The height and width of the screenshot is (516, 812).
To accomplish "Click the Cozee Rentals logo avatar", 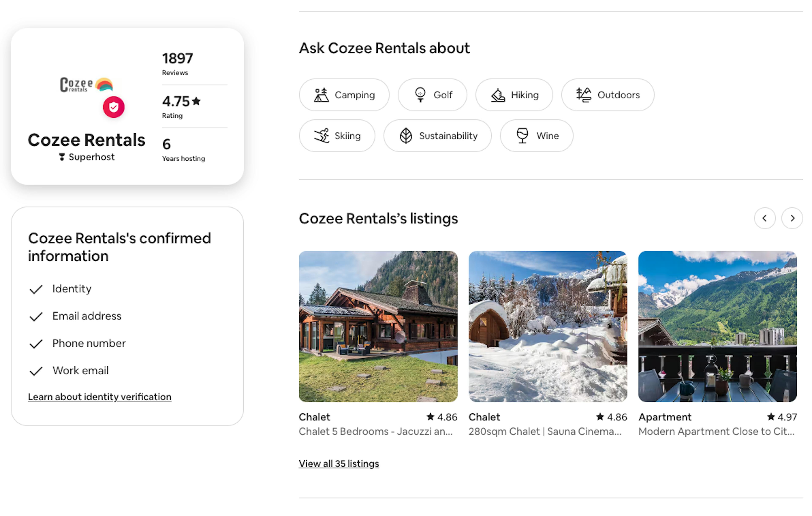I will click(x=86, y=85).
